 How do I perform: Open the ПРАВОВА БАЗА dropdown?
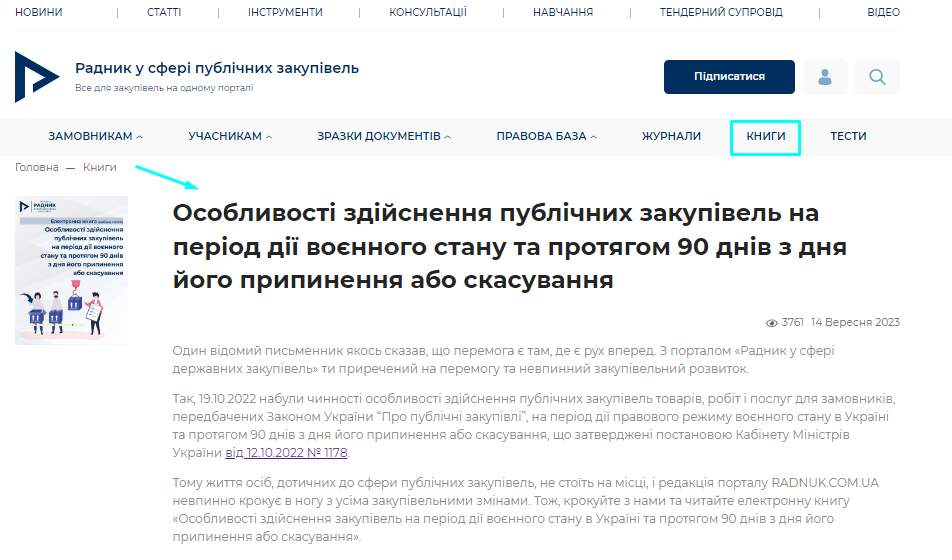(547, 136)
